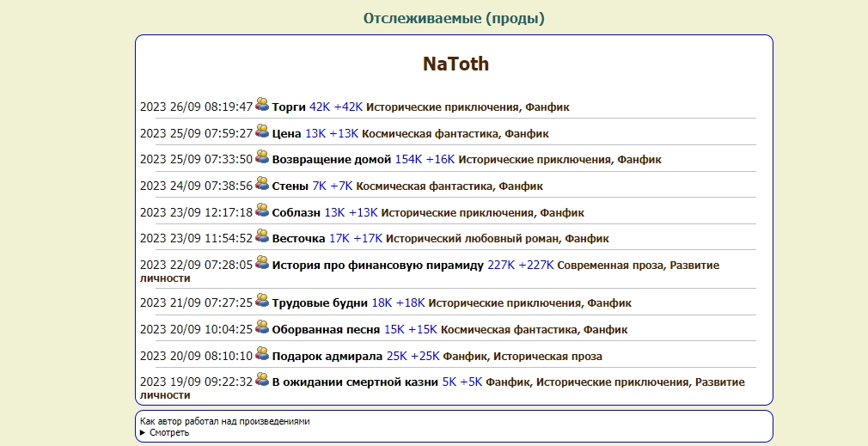
Task: Open the story Возвращение домой
Action: point(332,159)
